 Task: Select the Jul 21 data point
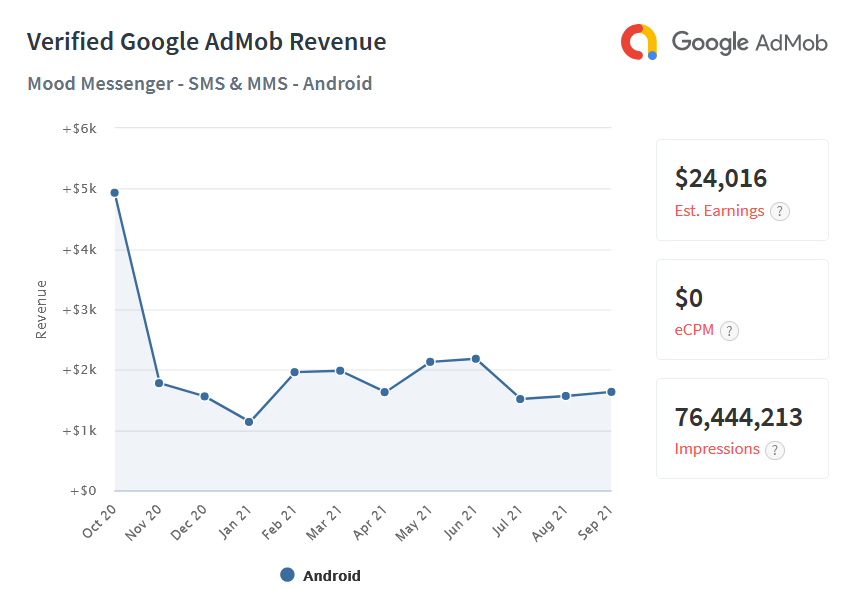520,399
